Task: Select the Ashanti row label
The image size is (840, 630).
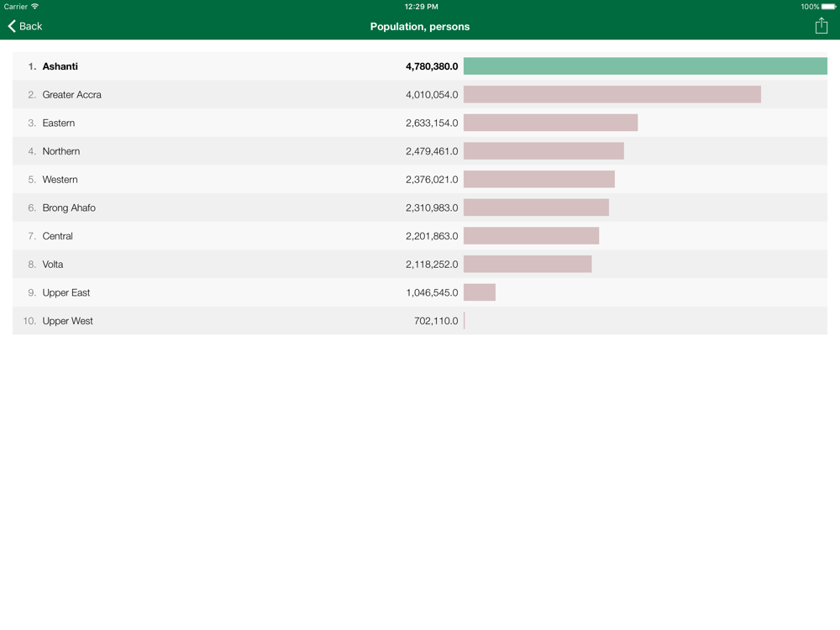Action: point(60,66)
